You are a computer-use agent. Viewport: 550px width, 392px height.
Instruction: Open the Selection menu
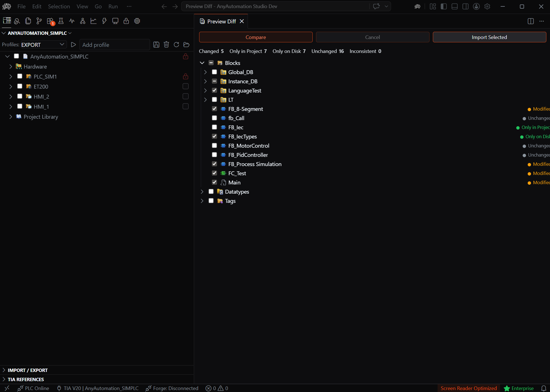[x=59, y=6]
